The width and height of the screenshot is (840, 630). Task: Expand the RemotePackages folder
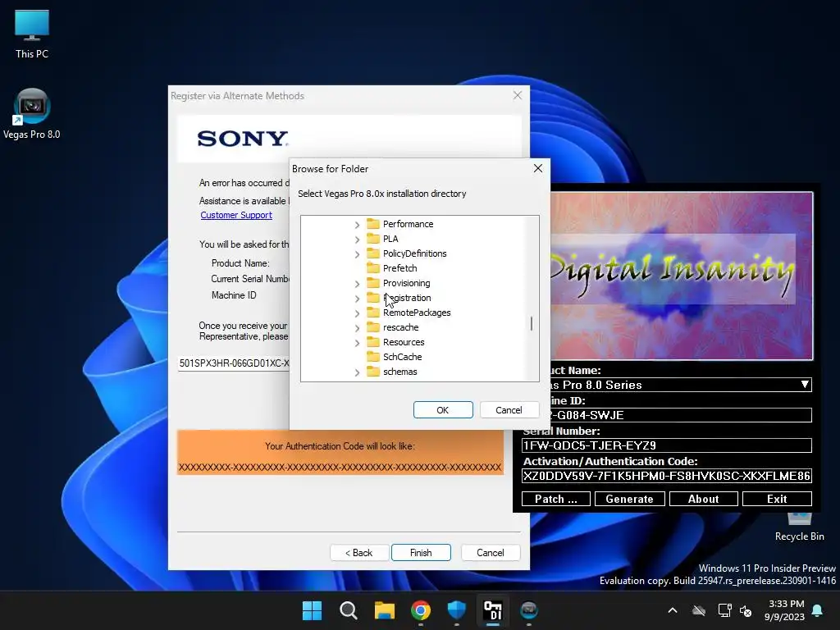pyautogui.click(x=358, y=313)
